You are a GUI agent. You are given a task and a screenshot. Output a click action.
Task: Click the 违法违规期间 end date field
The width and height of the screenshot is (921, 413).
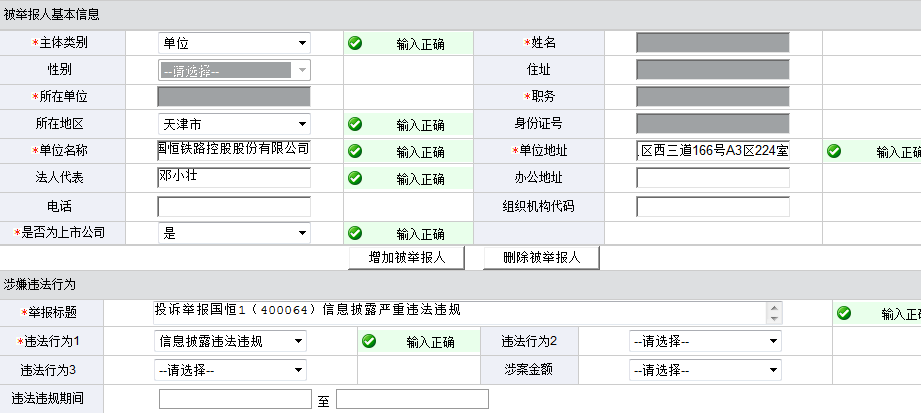[x=412, y=398]
